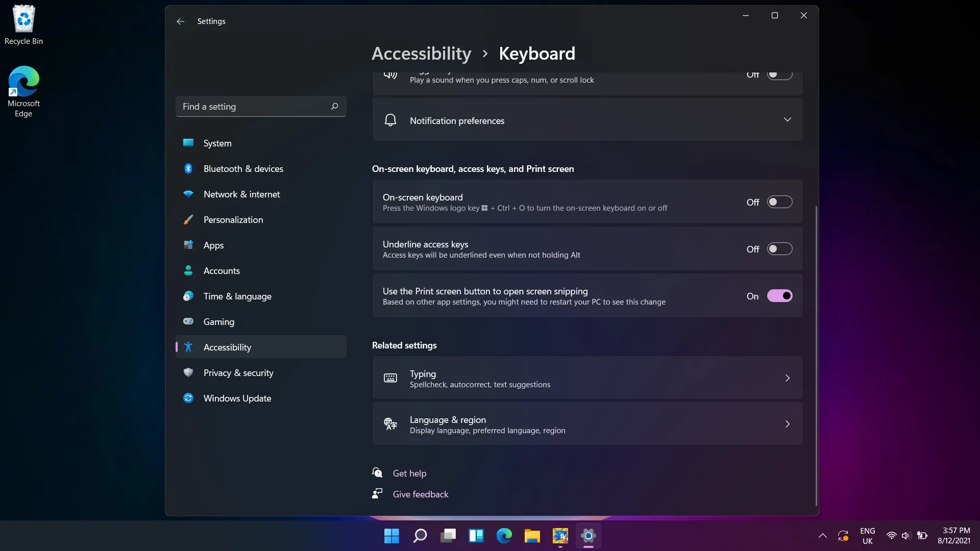
Task: Click the Give feedback link
Action: coord(420,494)
